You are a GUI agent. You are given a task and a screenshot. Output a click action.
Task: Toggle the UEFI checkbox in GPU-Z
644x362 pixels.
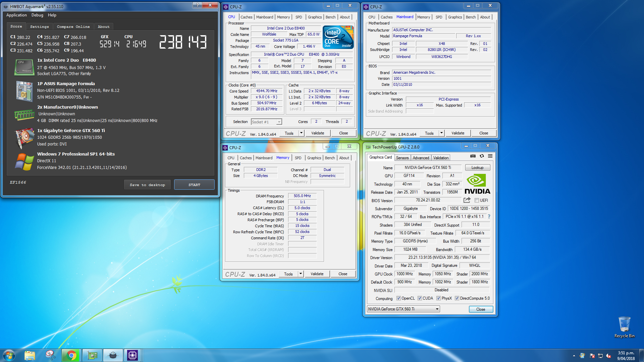tap(477, 200)
